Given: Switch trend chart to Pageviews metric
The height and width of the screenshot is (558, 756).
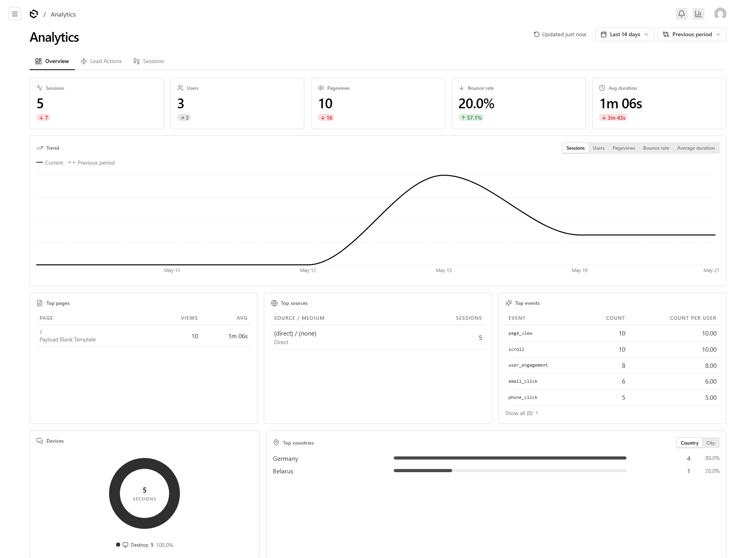Looking at the screenshot, I should tap(624, 148).
